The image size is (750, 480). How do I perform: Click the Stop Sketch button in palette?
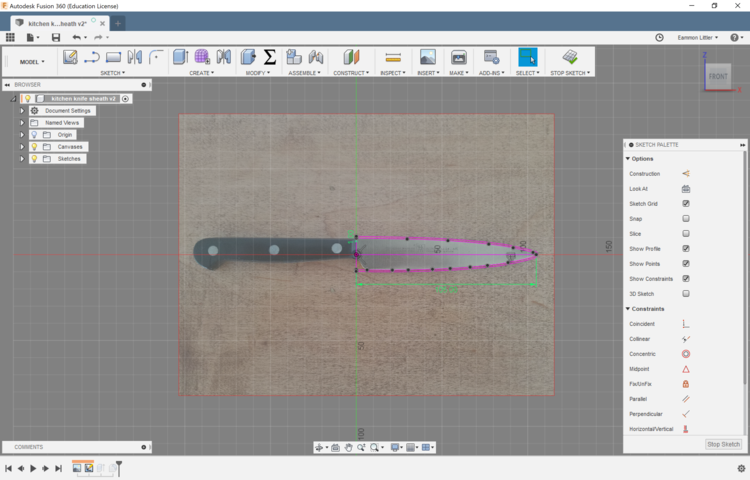point(723,444)
